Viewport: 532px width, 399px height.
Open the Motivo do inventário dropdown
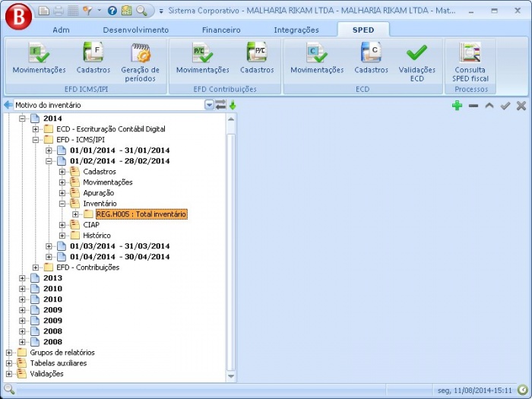pos(209,106)
